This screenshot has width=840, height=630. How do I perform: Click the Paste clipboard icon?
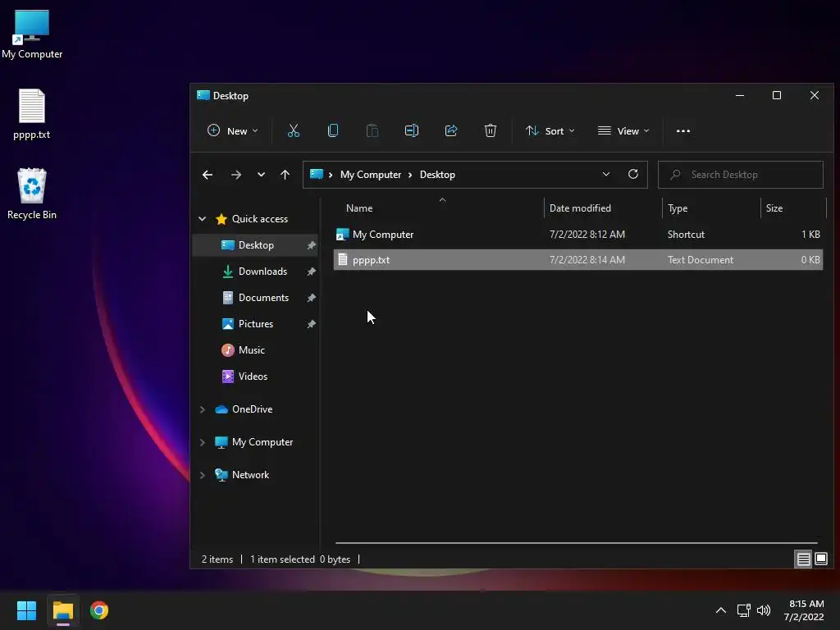[x=372, y=130]
